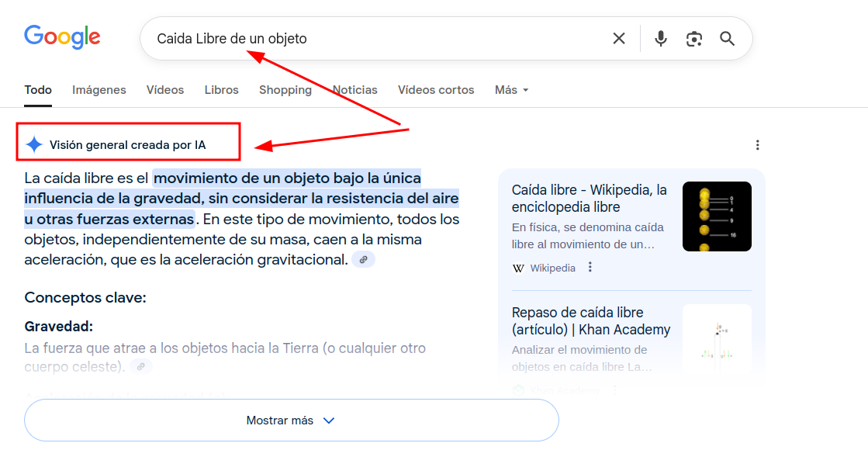The width and height of the screenshot is (868, 450).
Task: Expand the Más dropdown menu
Action: 511,90
